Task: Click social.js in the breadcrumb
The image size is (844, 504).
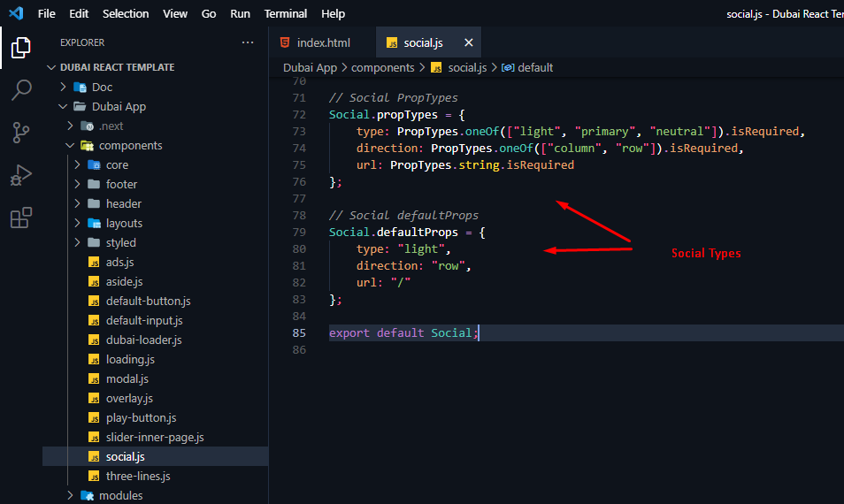Action: pos(467,68)
